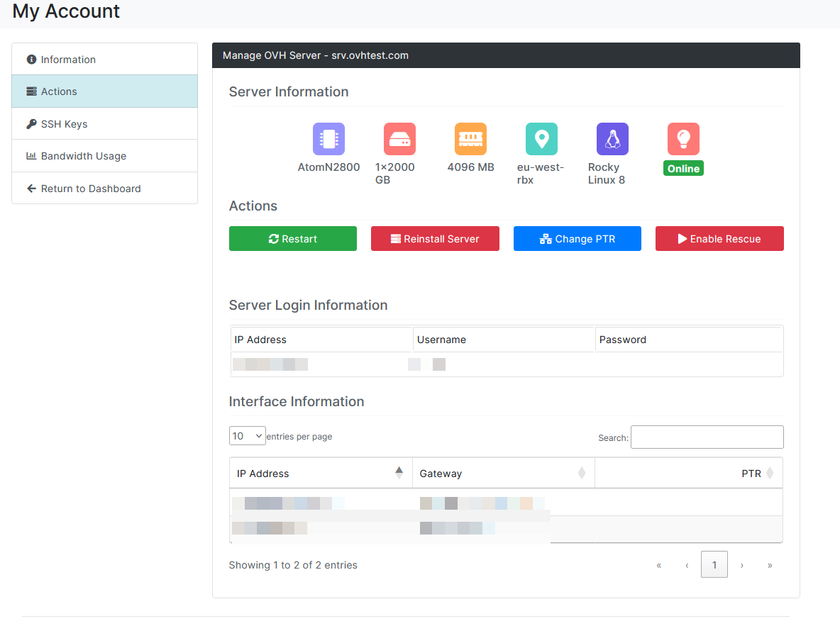Select the Actions sidebar item

tap(104, 91)
